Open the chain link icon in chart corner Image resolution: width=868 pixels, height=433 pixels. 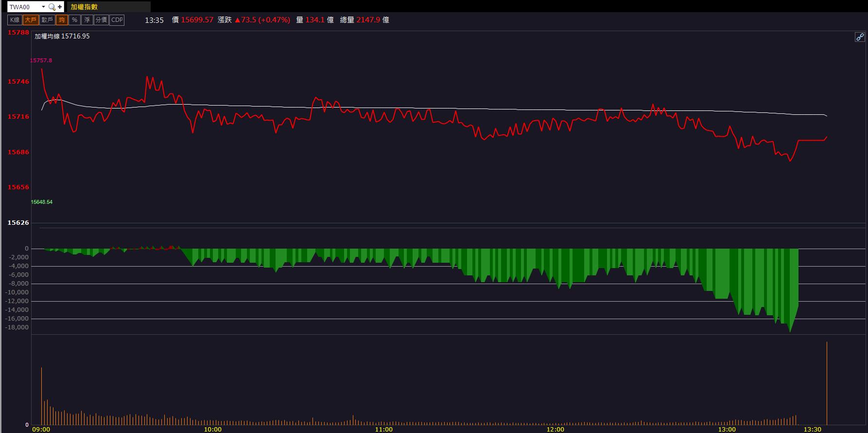pos(860,37)
